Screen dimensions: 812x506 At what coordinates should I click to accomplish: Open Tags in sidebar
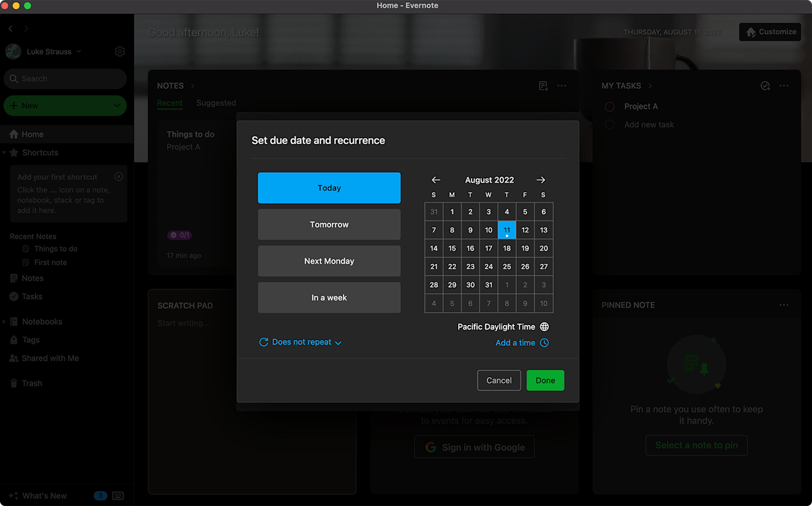click(x=31, y=340)
